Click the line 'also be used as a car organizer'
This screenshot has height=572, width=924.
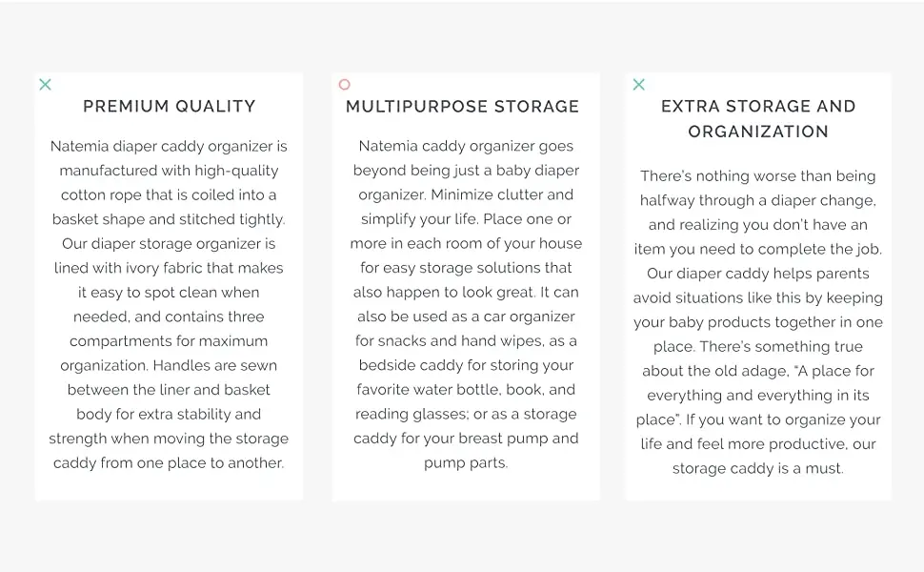click(x=466, y=317)
